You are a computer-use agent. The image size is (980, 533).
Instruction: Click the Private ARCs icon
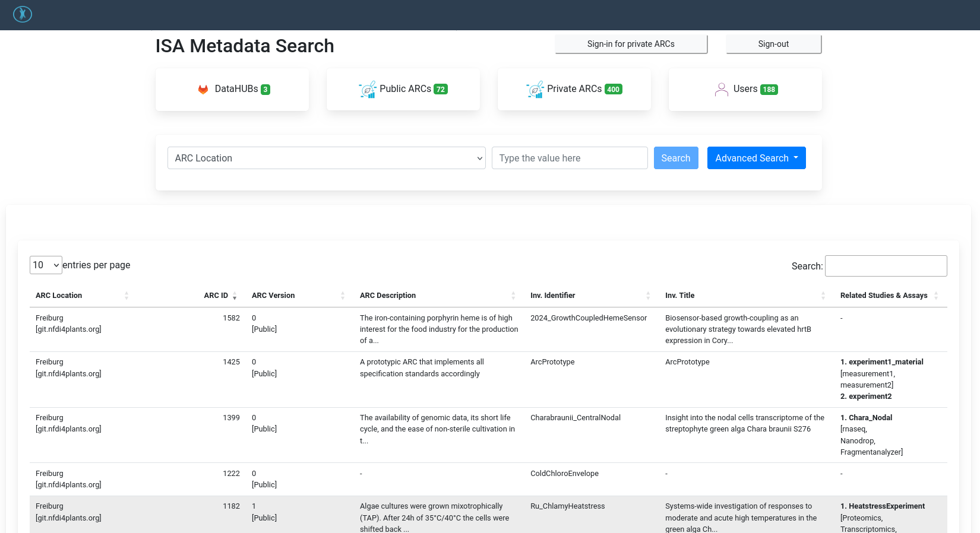tap(535, 90)
